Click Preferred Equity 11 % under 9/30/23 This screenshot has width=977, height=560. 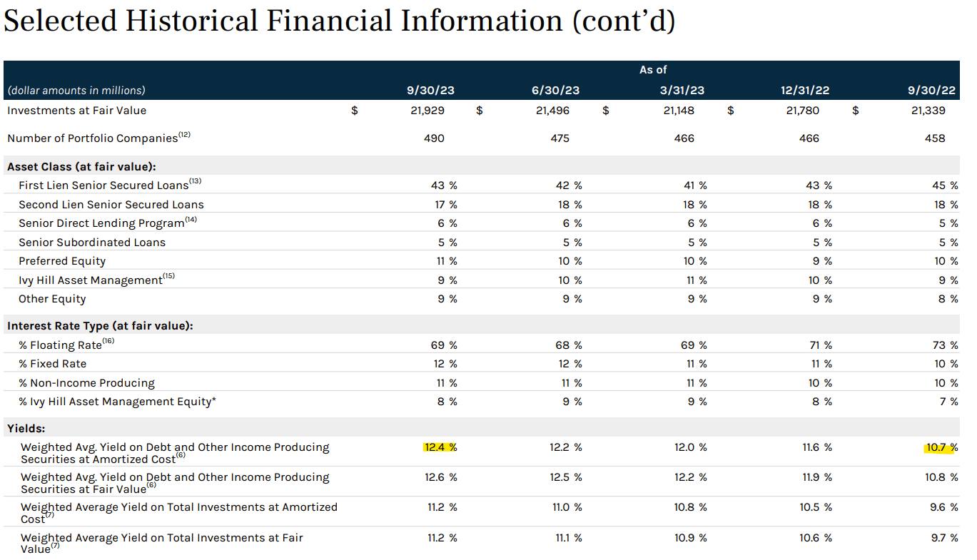coord(447,261)
